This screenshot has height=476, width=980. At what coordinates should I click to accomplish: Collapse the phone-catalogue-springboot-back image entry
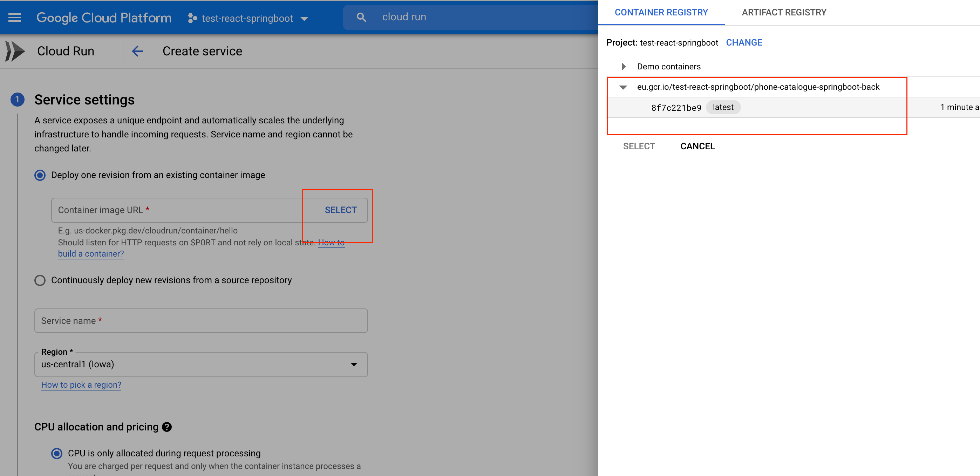click(x=623, y=88)
